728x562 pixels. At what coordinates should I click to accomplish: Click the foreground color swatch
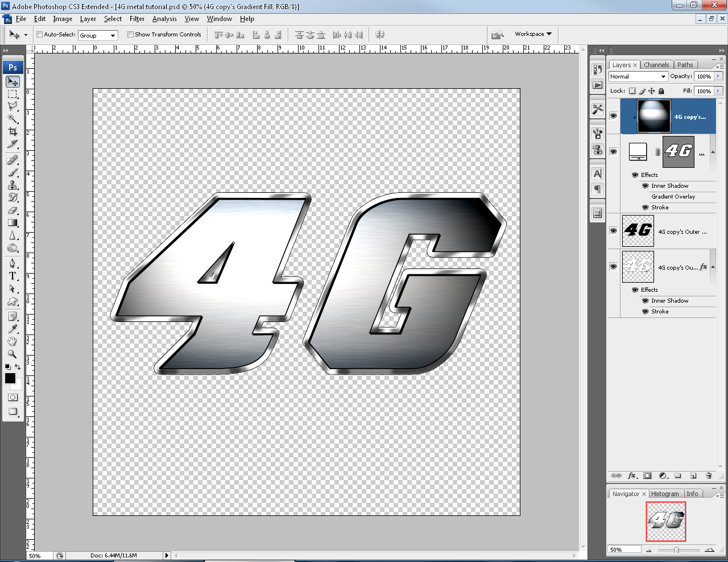[10, 378]
